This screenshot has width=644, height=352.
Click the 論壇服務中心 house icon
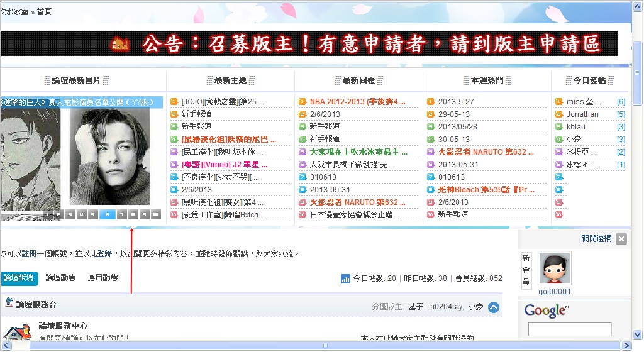pyautogui.click(x=17, y=331)
